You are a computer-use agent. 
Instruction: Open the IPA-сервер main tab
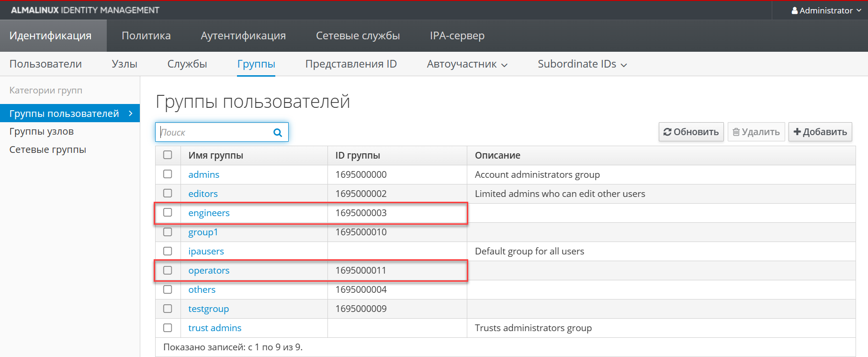[x=457, y=35]
